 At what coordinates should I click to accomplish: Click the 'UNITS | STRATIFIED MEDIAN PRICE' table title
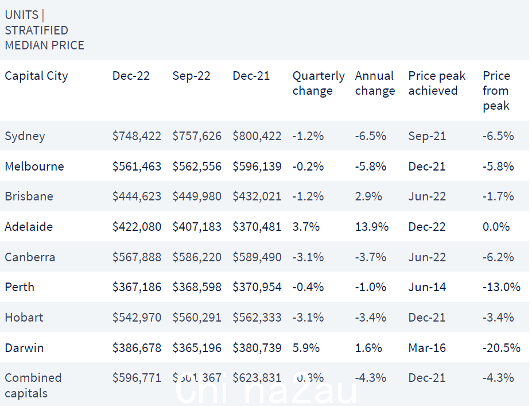tap(44, 30)
